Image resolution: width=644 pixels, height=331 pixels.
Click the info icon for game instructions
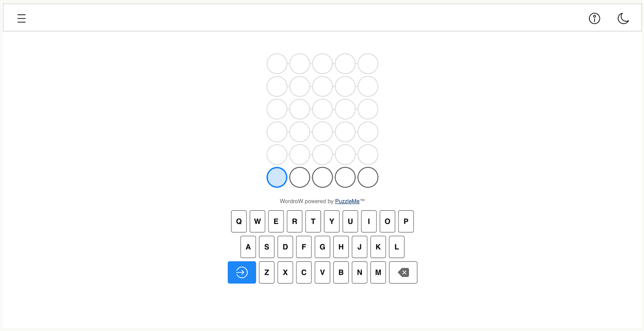click(x=594, y=19)
